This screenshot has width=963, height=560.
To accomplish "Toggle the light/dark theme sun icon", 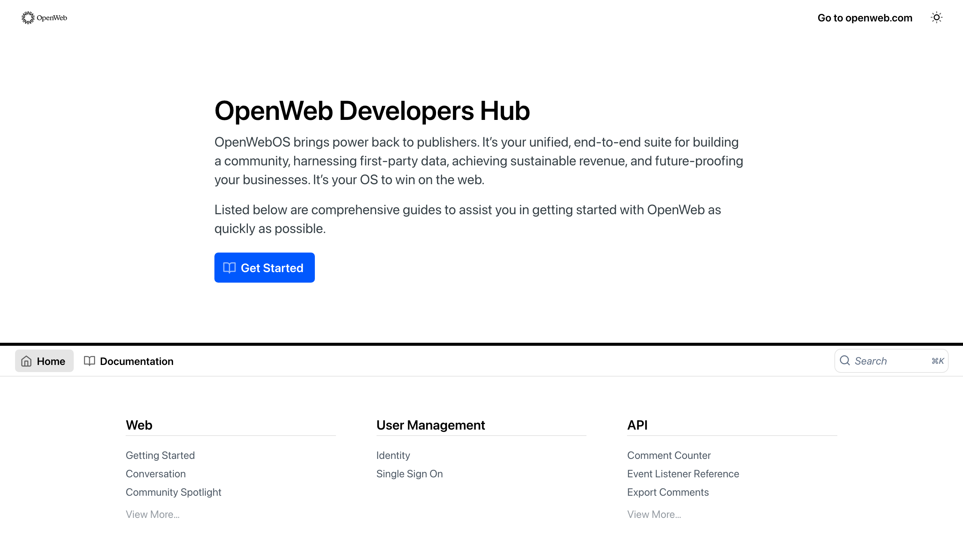I will pyautogui.click(x=936, y=18).
